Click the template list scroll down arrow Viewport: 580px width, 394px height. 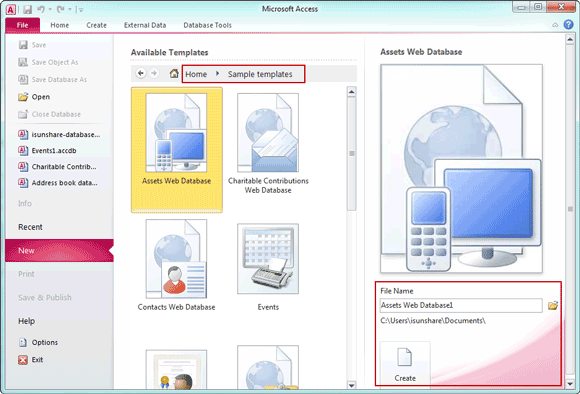[351, 385]
